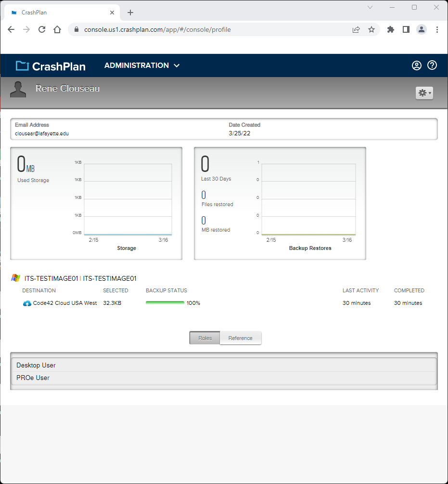Screen dimensions: 448x484
Task: Click the Completed 30 minutes value
Action: click(x=408, y=303)
